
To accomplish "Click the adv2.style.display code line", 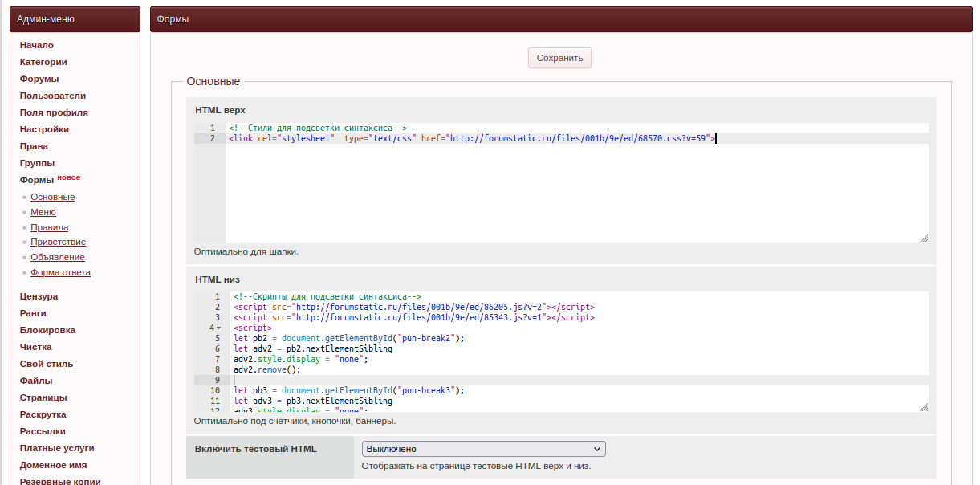I will [x=301, y=359].
